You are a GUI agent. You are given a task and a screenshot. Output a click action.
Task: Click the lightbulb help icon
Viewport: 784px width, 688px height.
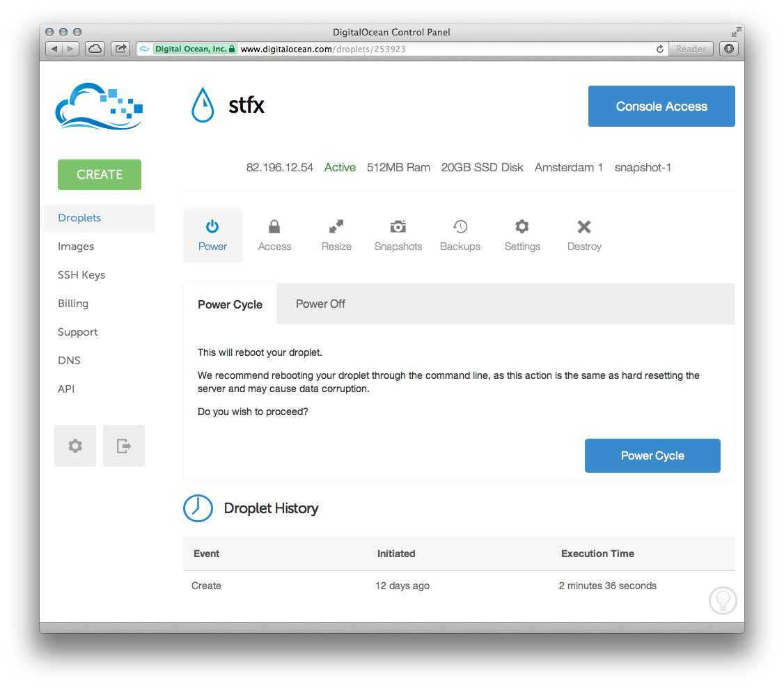[x=723, y=600]
